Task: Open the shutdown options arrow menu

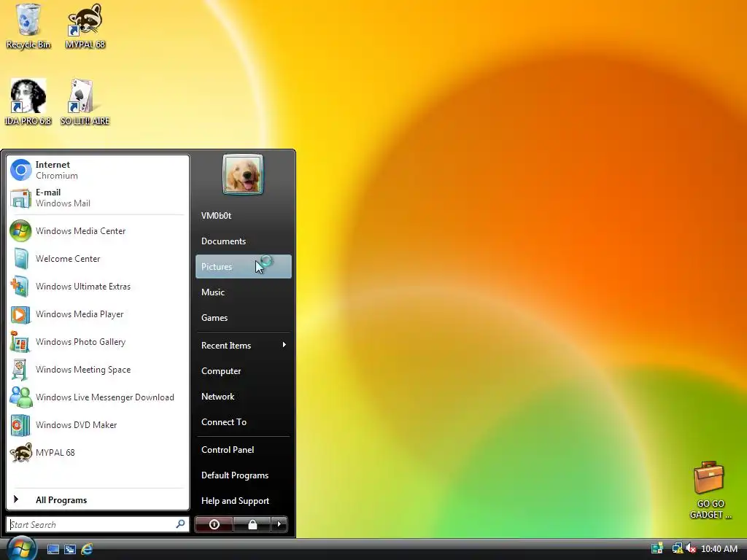Action: tap(279, 524)
